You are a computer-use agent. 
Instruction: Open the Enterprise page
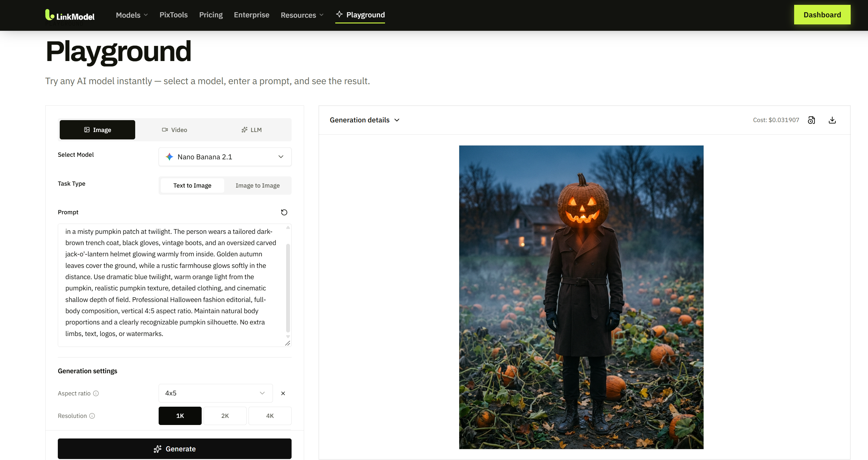click(251, 15)
